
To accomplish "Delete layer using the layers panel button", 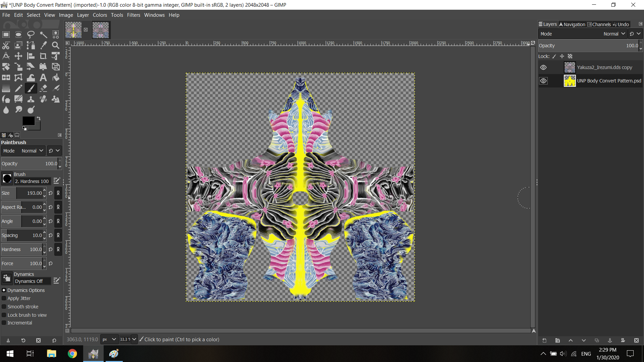I will tap(636, 340).
